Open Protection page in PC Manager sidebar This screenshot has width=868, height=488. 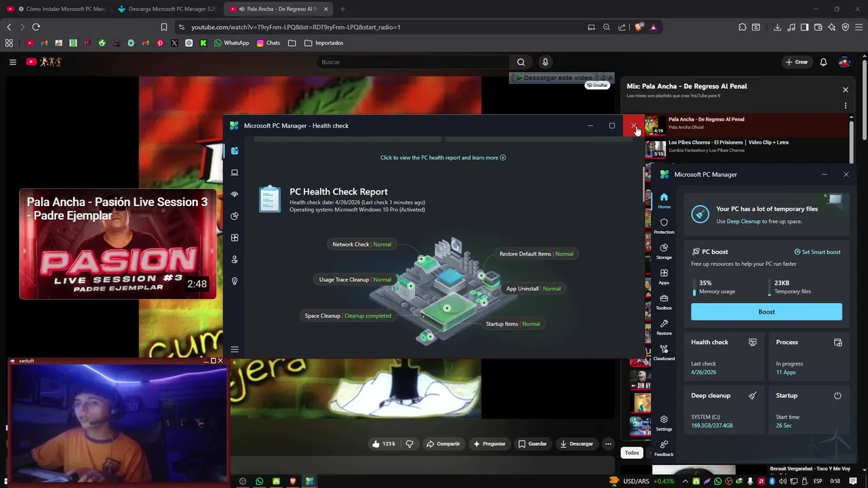pyautogui.click(x=664, y=226)
